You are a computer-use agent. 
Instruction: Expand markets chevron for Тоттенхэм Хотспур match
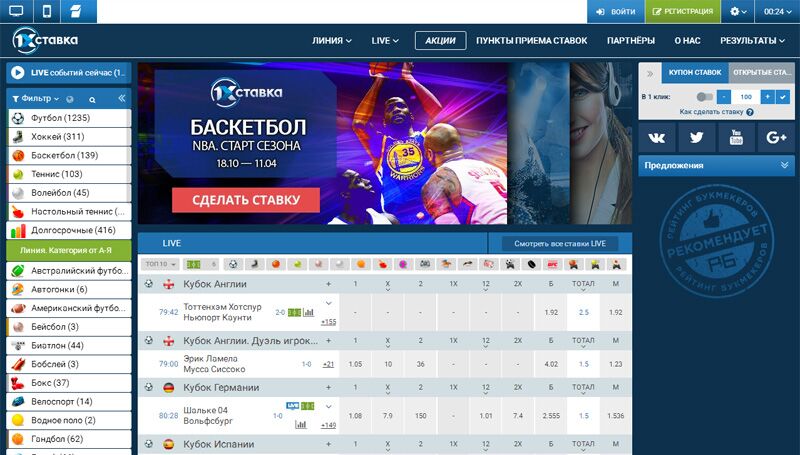pyautogui.click(x=329, y=304)
